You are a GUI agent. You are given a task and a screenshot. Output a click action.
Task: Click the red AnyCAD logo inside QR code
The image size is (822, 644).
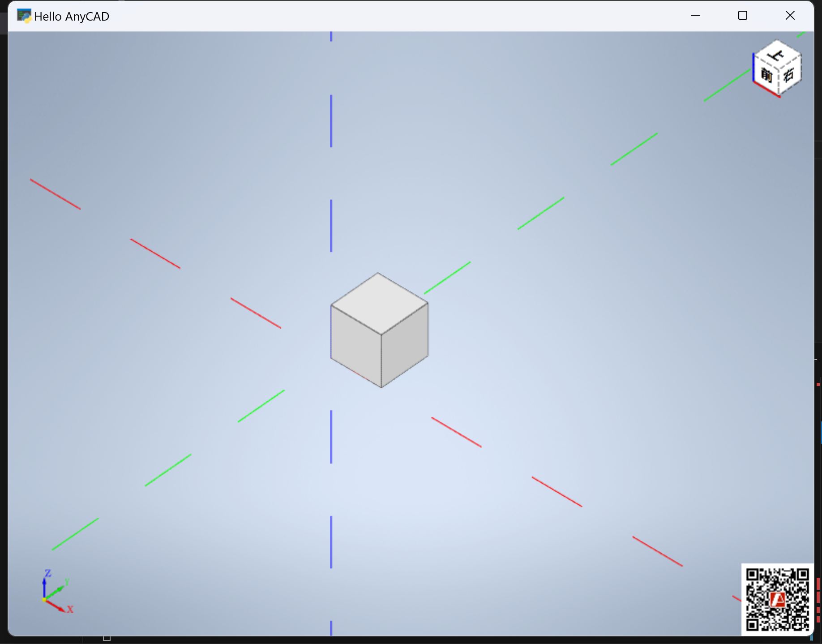[x=778, y=599]
